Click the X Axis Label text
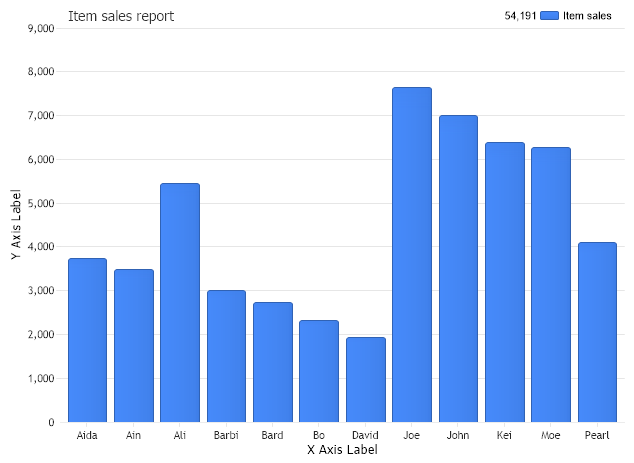This screenshot has height=463, width=634. click(x=342, y=451)
